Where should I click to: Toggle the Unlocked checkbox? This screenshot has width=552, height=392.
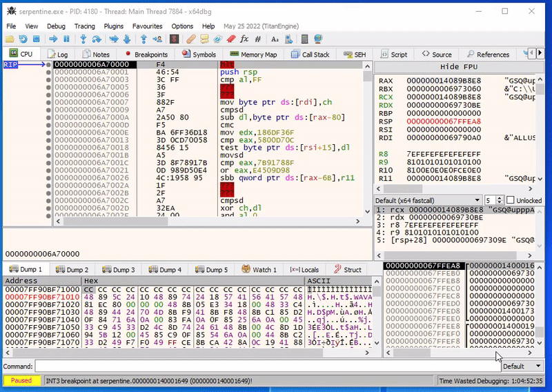pos(511,200)
